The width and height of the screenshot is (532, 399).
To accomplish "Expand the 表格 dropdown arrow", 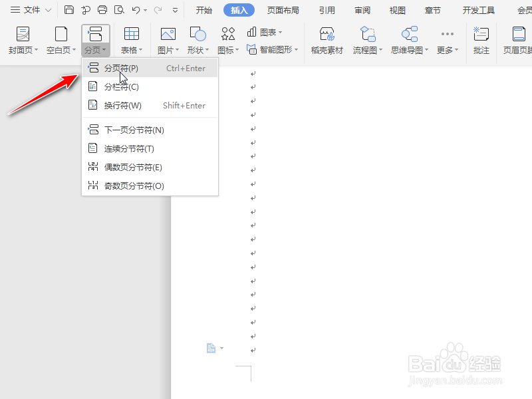I will point(140,50).
